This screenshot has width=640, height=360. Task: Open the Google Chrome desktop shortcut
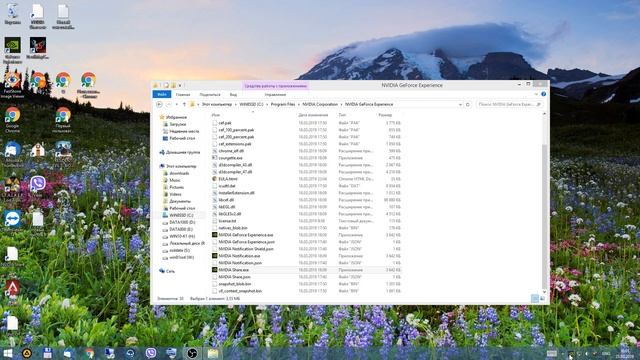(12, 115)
